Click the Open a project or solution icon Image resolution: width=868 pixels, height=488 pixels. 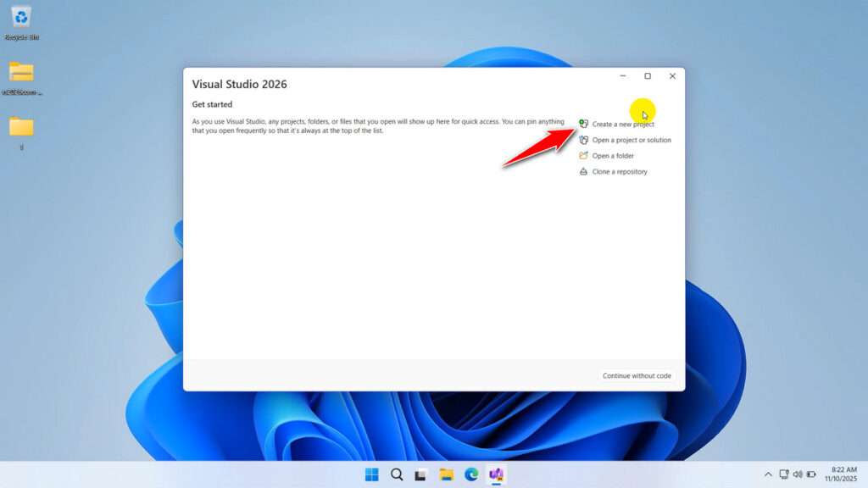tap(583, 140)
